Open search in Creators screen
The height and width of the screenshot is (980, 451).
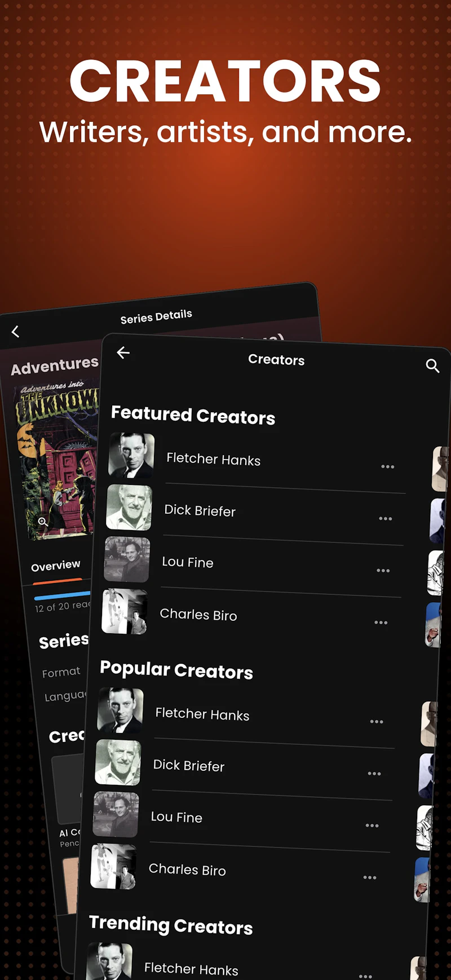432,366
